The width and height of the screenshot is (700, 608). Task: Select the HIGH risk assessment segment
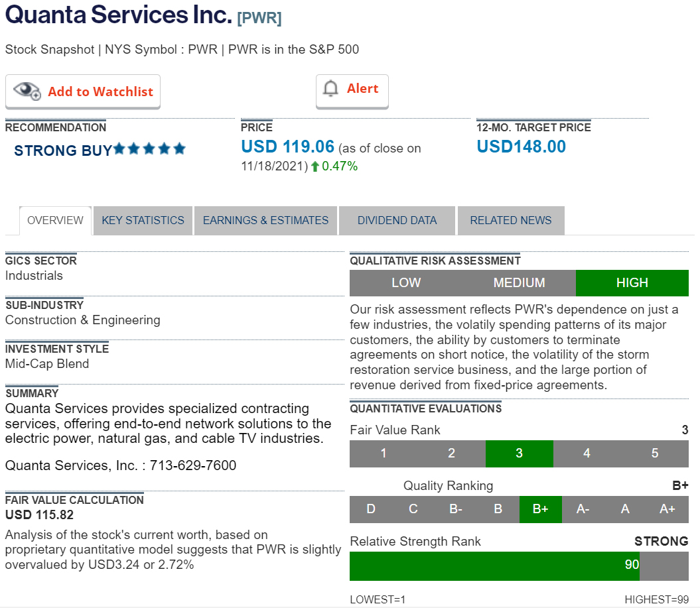(x=632, y=282)
